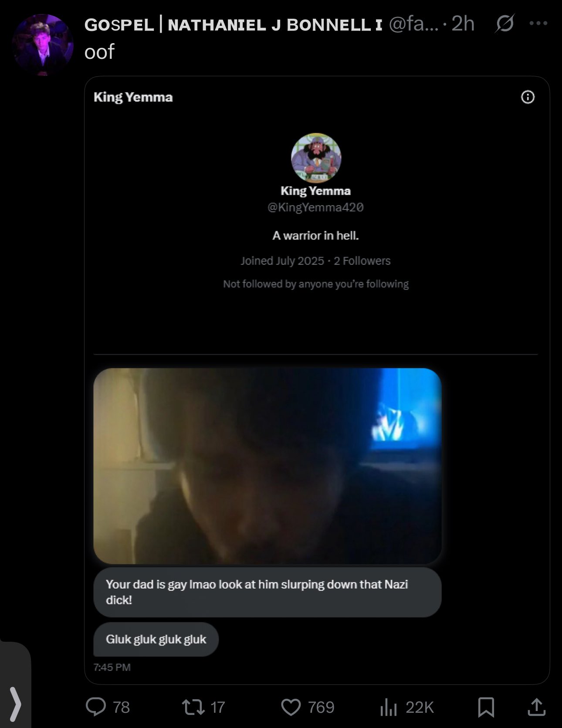Bookmark this post

click(486, 707)
